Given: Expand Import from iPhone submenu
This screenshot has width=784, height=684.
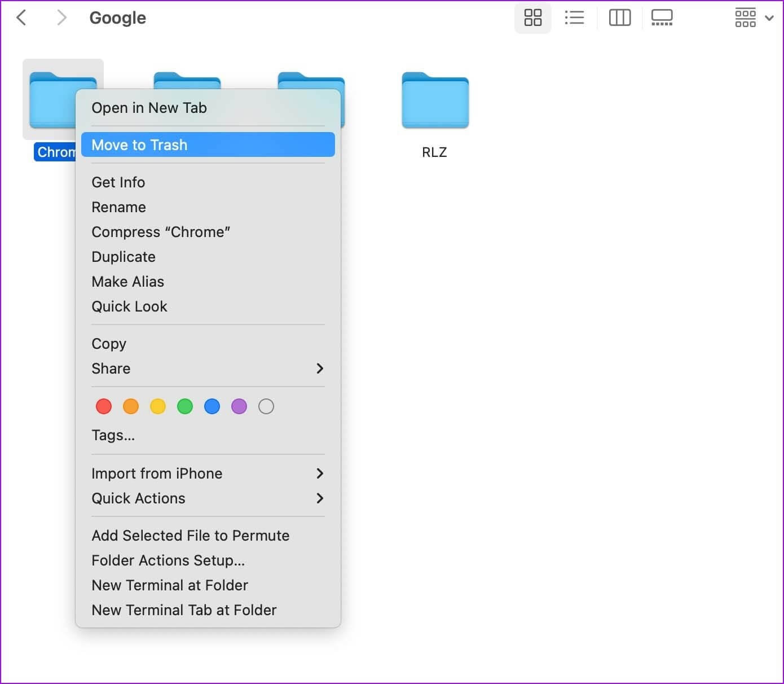Looking at the screenshot, I should point(208,473).
